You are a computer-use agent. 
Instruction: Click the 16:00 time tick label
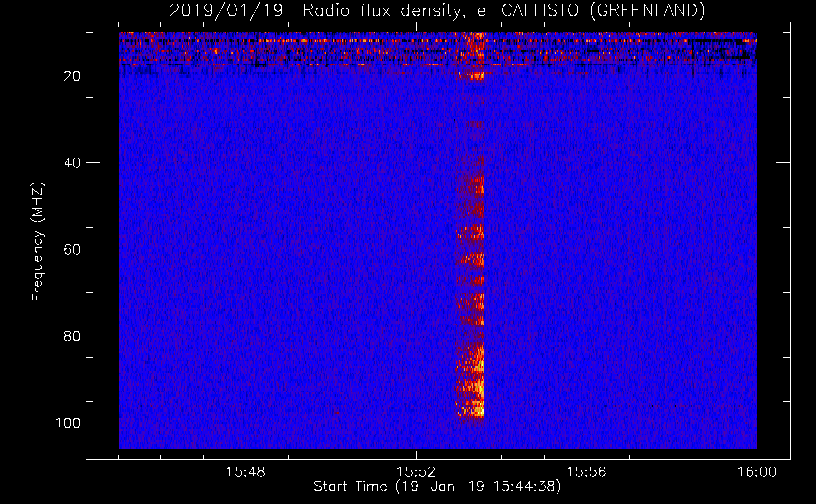pos(757,472)
